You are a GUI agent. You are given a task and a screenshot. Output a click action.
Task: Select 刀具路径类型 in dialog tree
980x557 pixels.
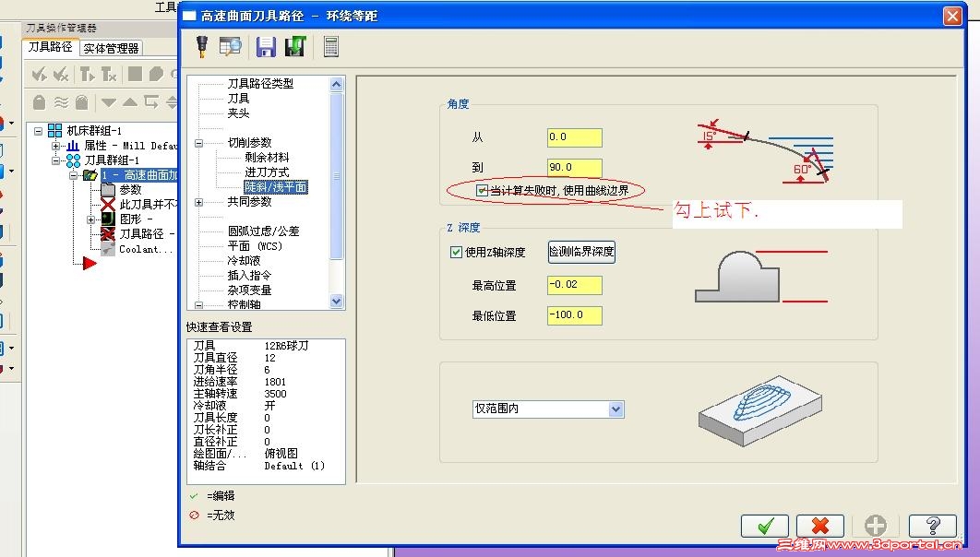pos(260,84)
